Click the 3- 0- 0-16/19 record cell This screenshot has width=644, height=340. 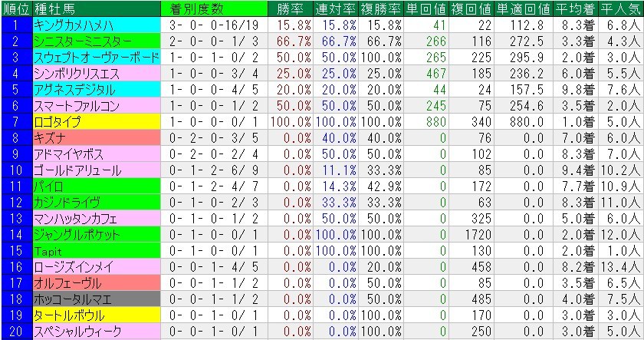[214, 25]
